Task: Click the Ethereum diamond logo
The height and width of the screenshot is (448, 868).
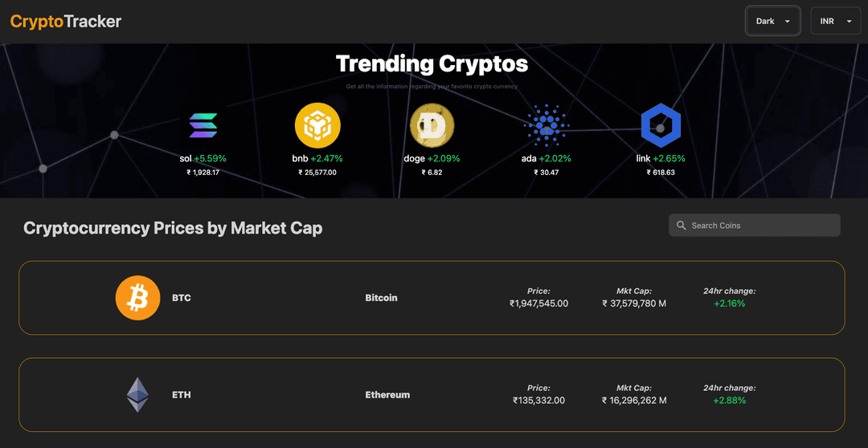Action: tap(138, 395)
